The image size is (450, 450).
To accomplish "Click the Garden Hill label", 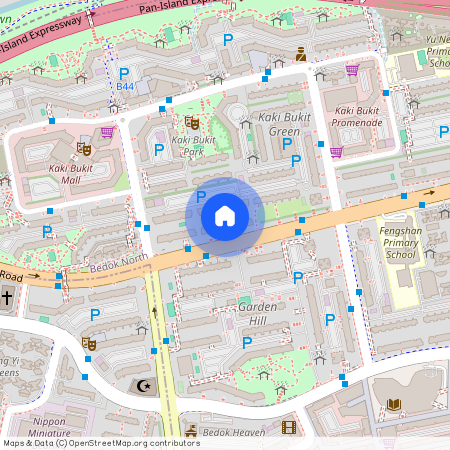I will [x=258, y=314].
